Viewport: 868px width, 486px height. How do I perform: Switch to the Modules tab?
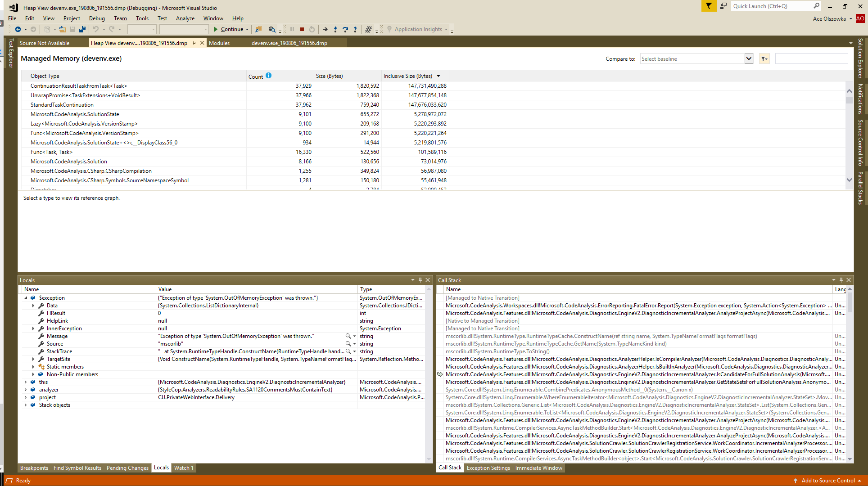click(x=219, y=43)
